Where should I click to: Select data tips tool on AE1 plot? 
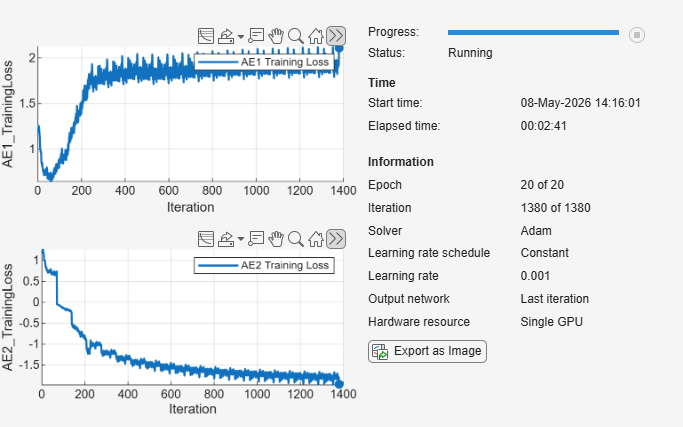click(x=256, y=36)
